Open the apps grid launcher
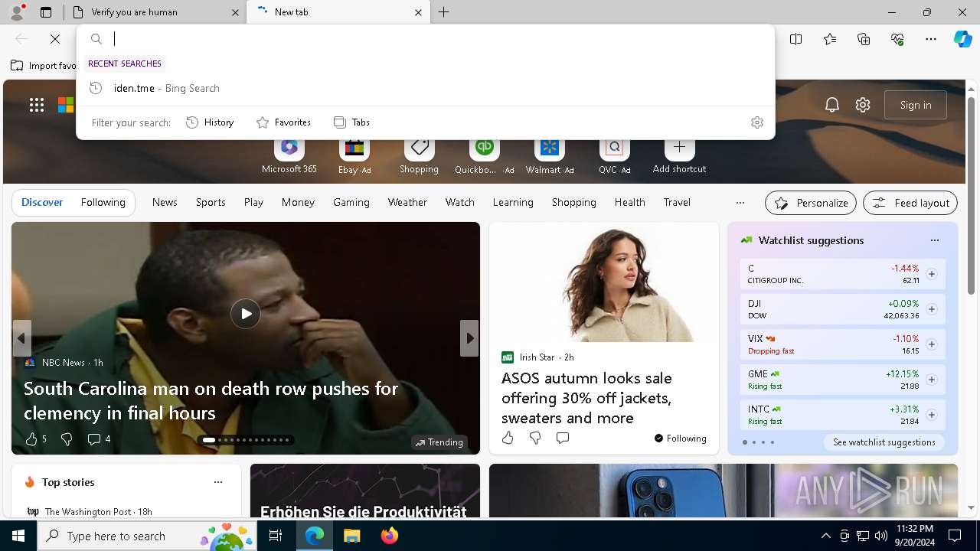Image resolution: width=980 pixels, height=551 pixels. coord(37,105)
